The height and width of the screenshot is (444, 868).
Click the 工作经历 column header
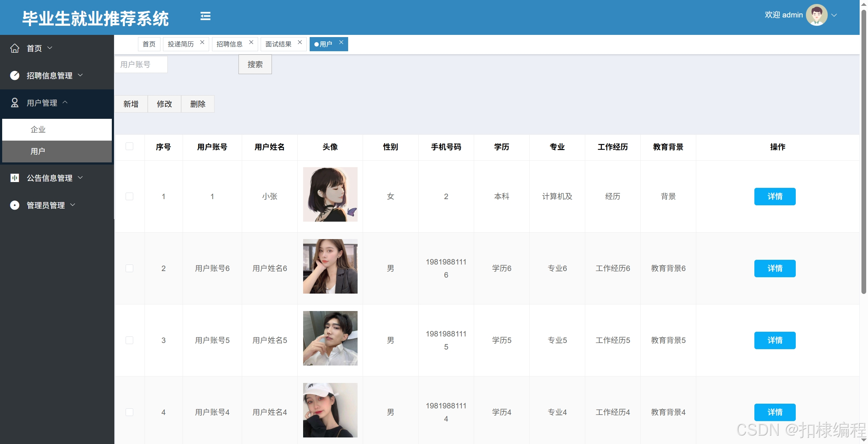point(612,147)
